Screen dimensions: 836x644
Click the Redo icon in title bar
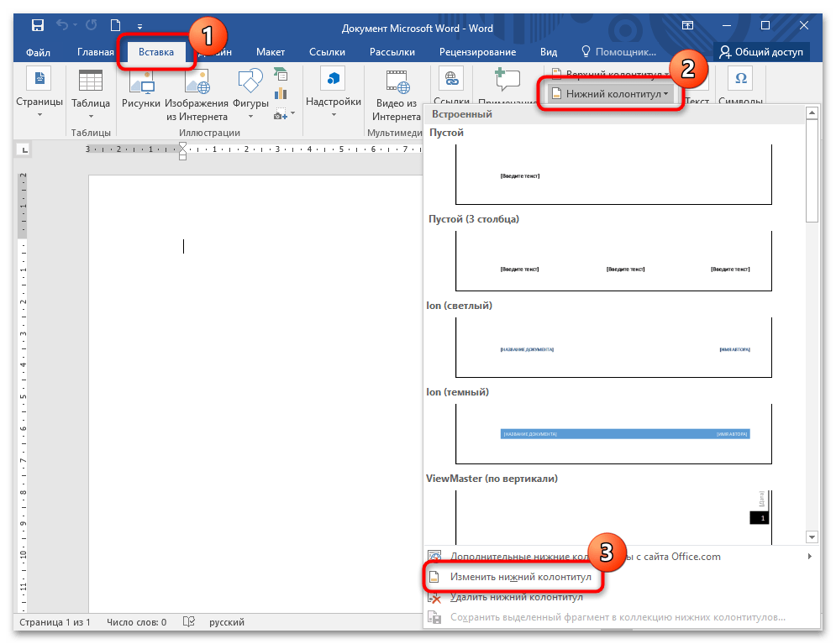(x=92, y=25)
